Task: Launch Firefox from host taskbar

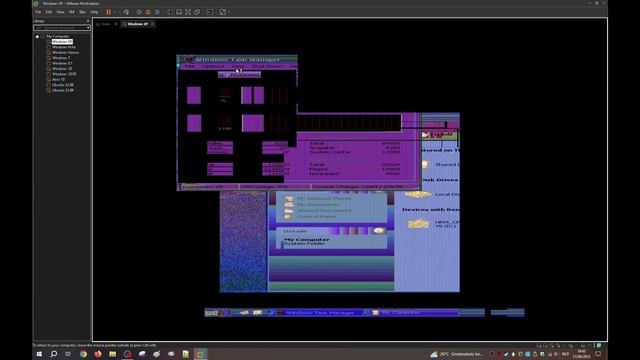Action: [x=98, y=354]
